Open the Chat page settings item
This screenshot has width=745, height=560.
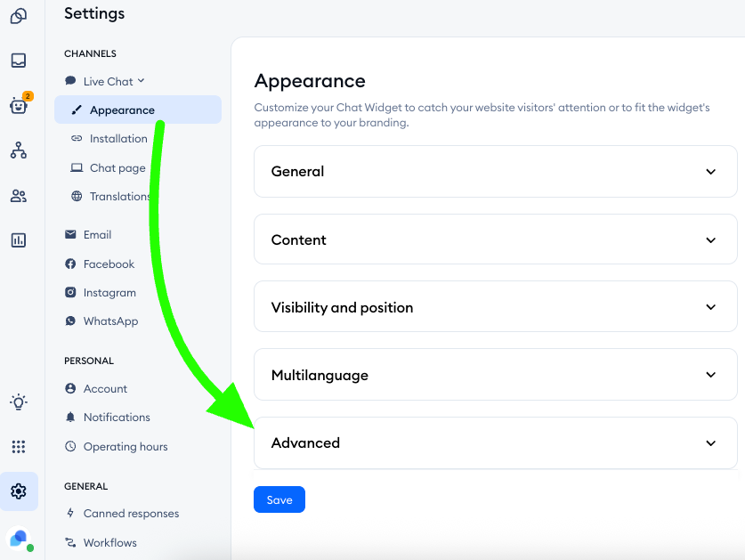pyautogui.click(x=117, y=167)
